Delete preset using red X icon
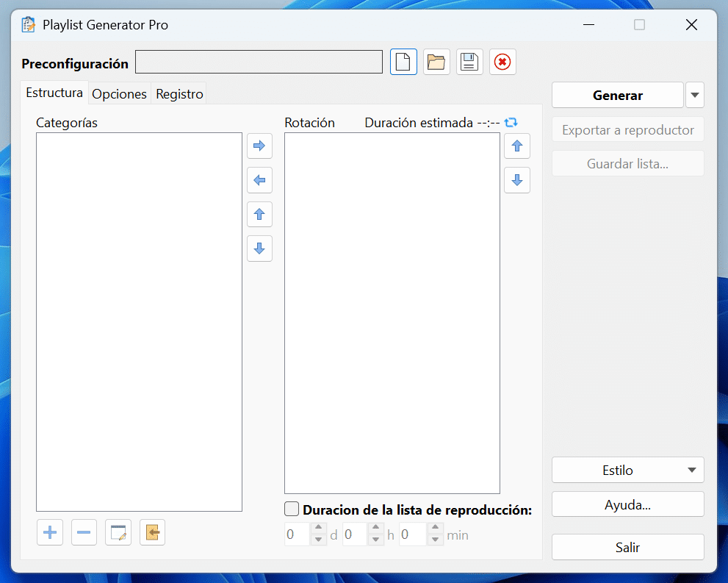 coord(502,62)
